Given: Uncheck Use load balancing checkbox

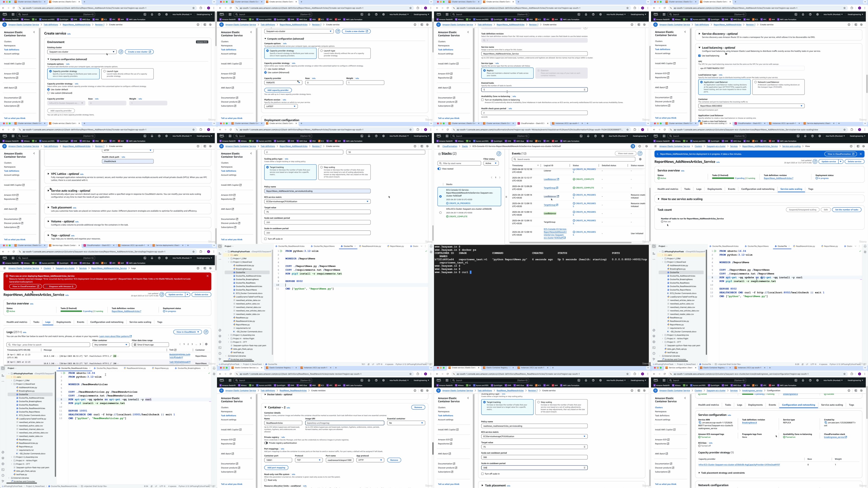Looking at the screenshot, I should tap(700, 56).
